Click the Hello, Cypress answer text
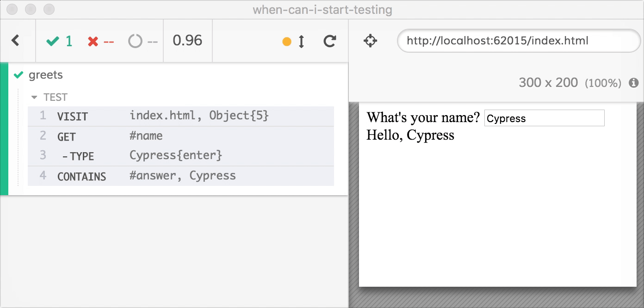 [x=410, y=135]
